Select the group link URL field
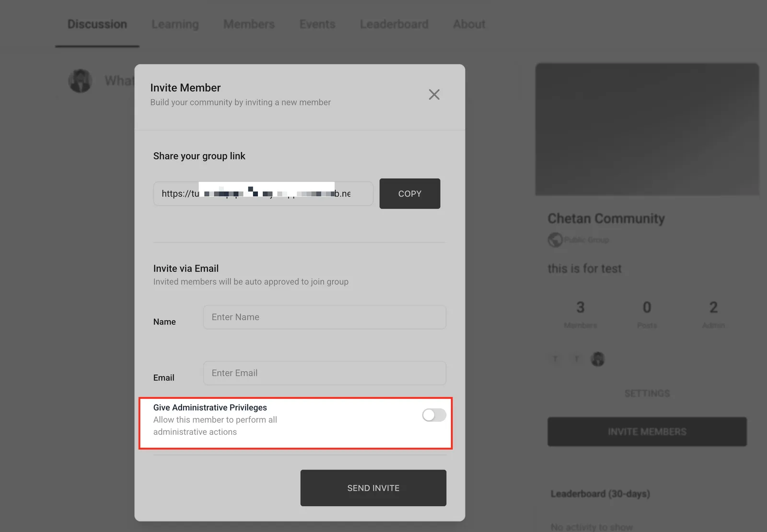This screenshot has width=767, height=532. coord(263,194)
